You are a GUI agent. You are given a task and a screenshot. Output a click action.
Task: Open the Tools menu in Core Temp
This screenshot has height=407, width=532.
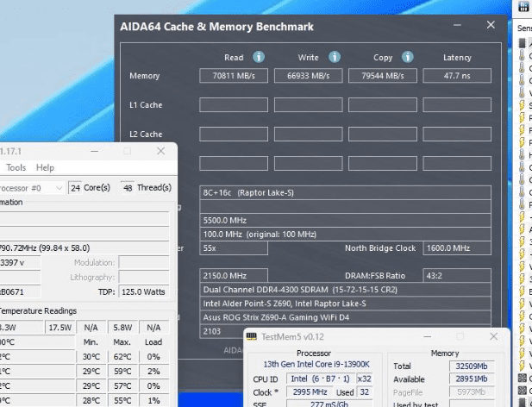16,167
